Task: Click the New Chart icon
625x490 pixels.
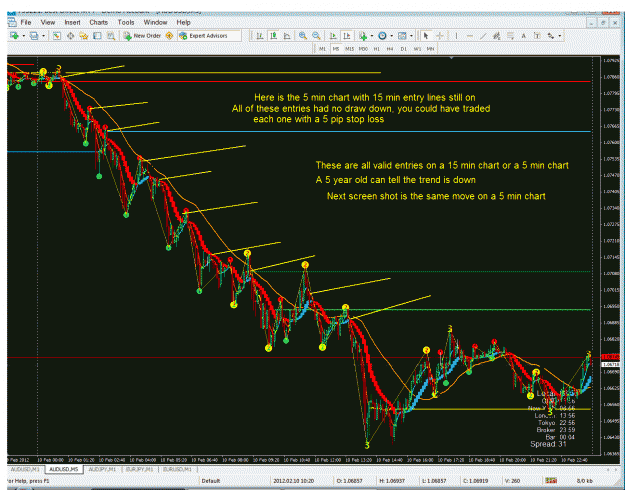Action: pos(15,36)
